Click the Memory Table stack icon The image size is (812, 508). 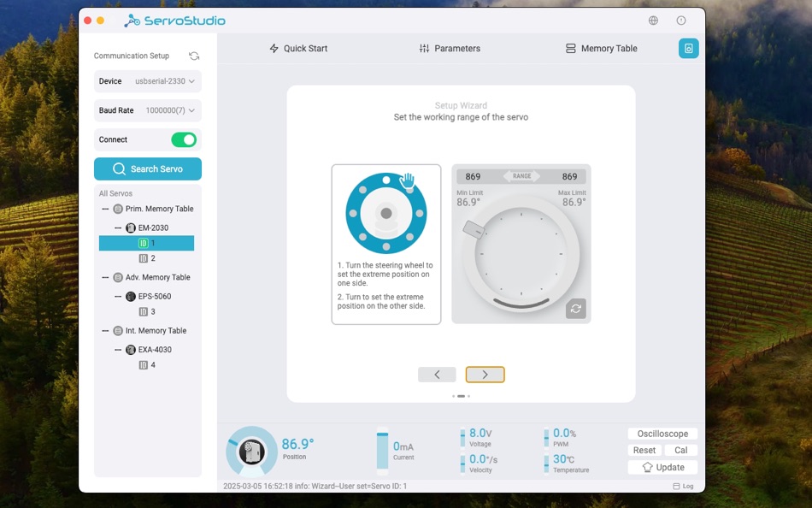click(x=571, y=48)
